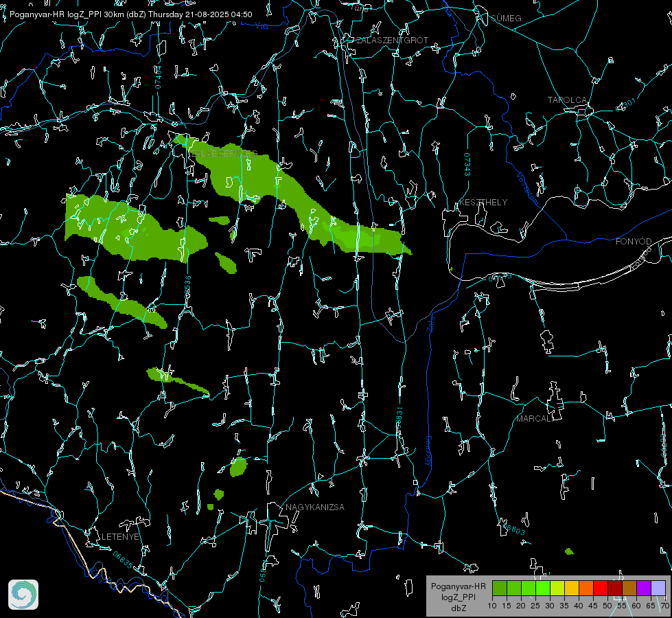Click the logZ_PPI legend label

coord(458,597)
